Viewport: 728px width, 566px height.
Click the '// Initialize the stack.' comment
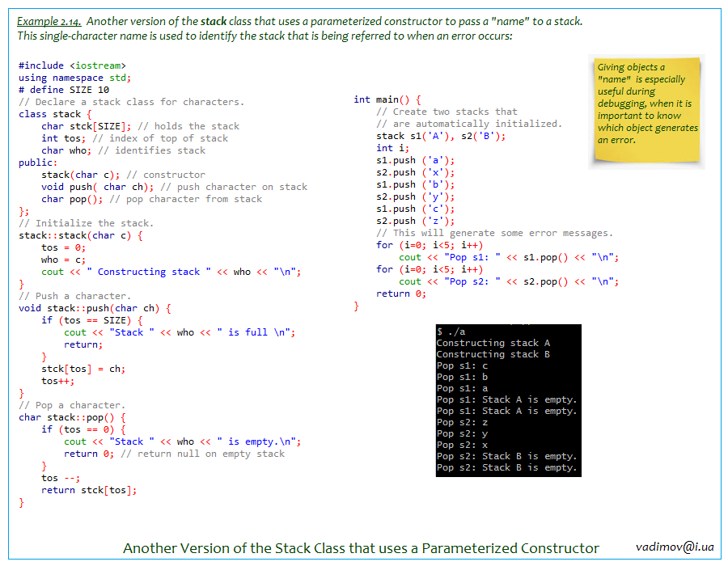click(86, 223)
